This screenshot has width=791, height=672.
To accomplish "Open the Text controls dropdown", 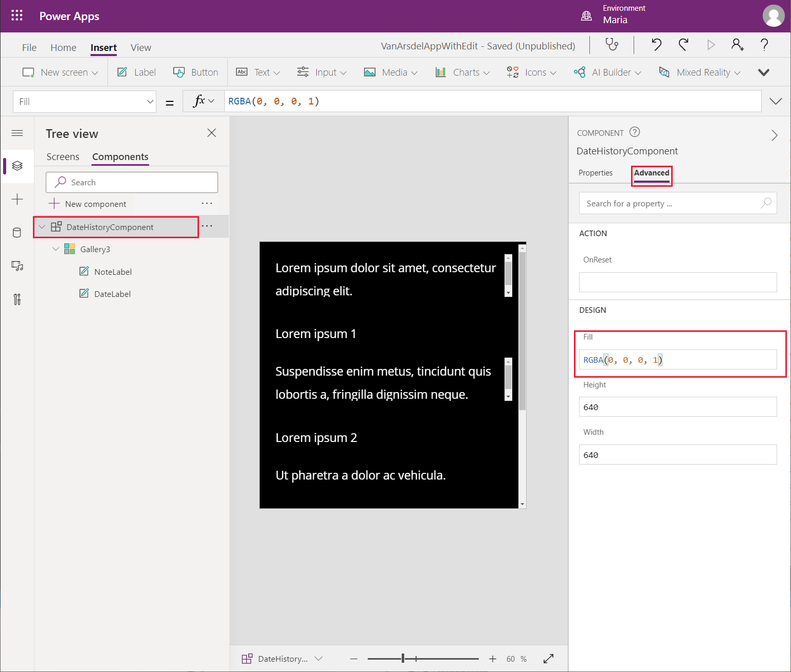I will pos(258,72).
